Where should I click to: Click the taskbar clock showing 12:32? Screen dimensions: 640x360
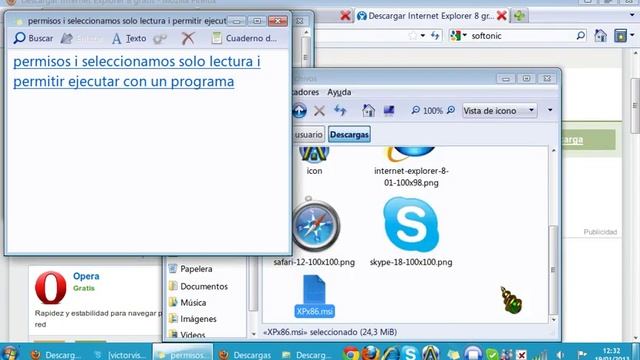coord(611,354)
